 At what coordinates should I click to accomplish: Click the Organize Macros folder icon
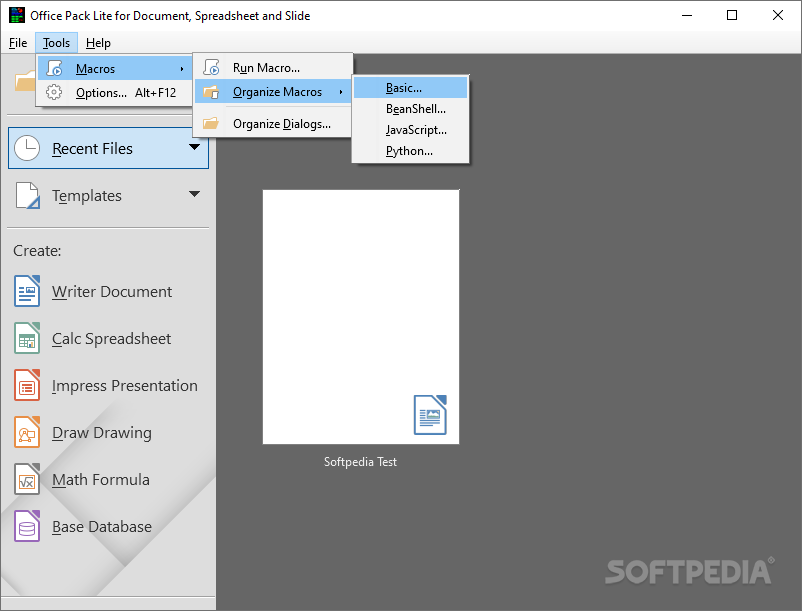pyautogui.click(x=211, y=92)
